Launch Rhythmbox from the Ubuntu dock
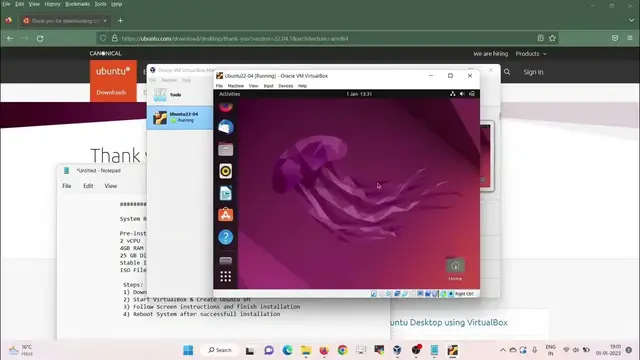The image size is (640, 360). tap(226, 171)
